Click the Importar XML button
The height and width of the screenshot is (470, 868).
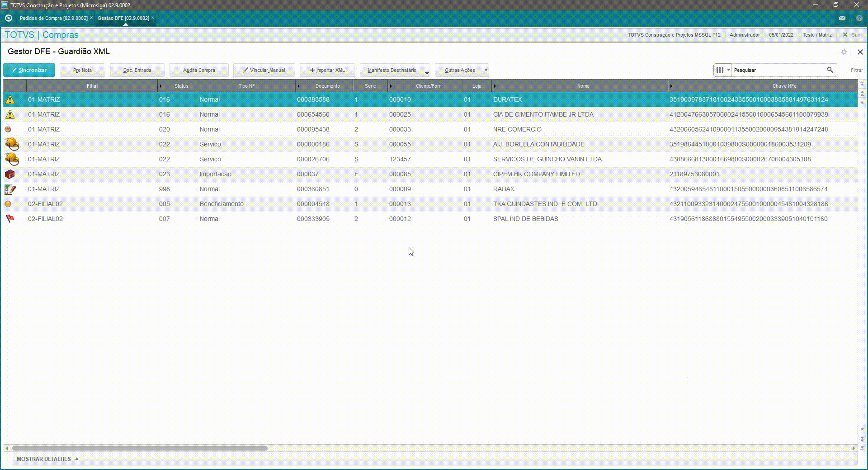(327, 70)
